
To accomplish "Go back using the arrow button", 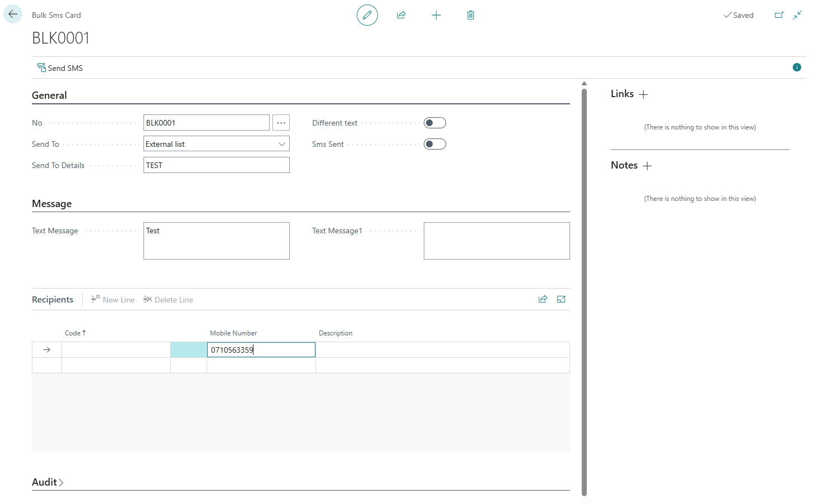I will pyautogui.click(x=13, y=15).
